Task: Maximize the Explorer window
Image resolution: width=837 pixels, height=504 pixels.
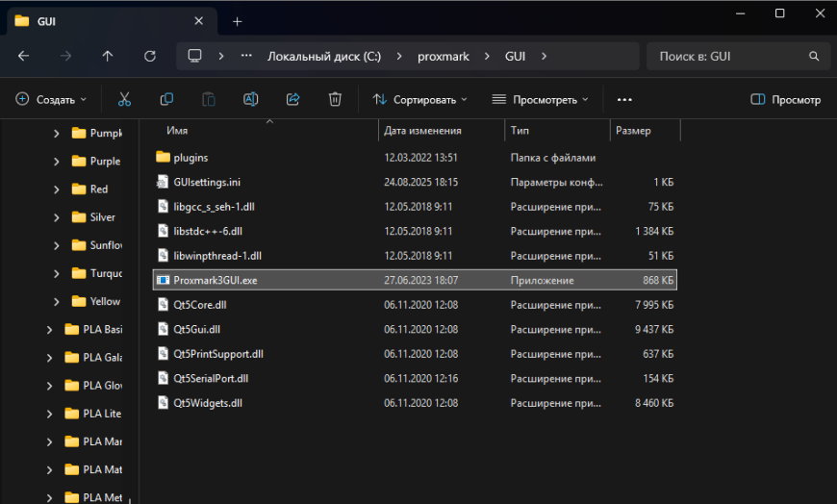Action: click(780, 13)
